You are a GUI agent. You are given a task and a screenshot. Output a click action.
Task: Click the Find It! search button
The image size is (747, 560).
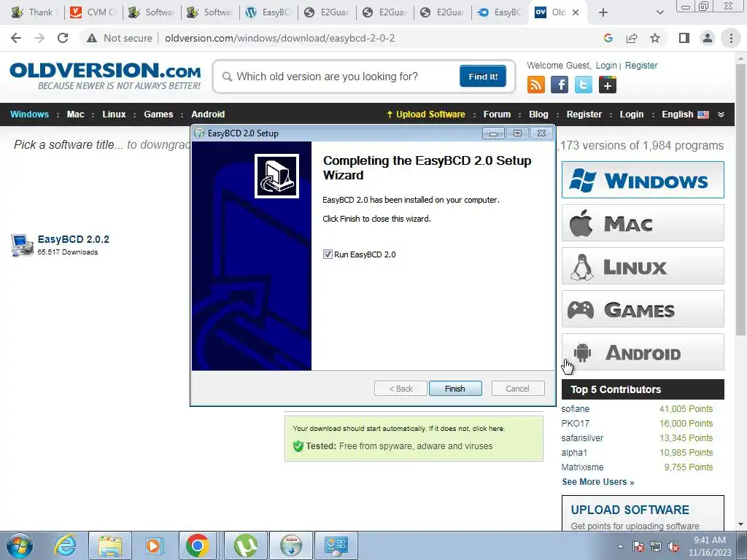point(483,76)
